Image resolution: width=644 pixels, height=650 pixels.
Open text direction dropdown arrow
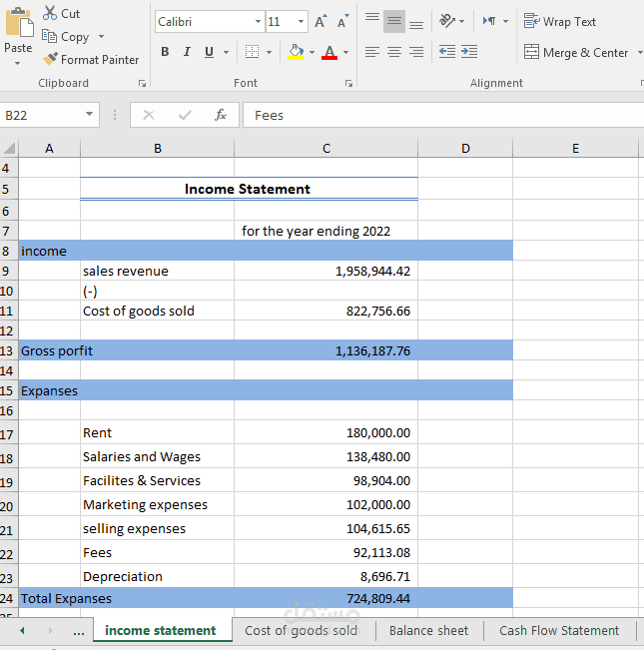(505, 21)
